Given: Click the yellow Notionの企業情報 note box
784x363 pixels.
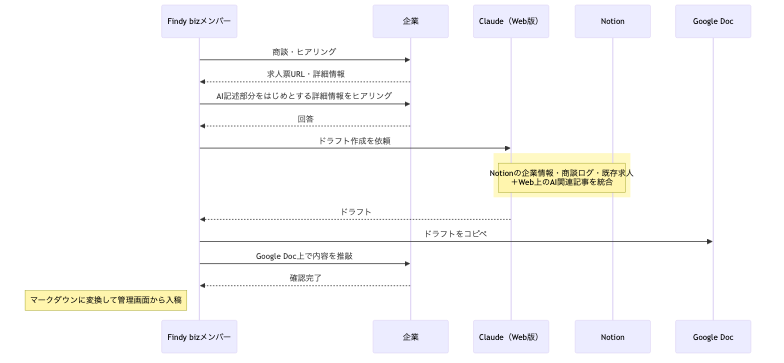Looking at the screenshot, I should tap(562, 177).
